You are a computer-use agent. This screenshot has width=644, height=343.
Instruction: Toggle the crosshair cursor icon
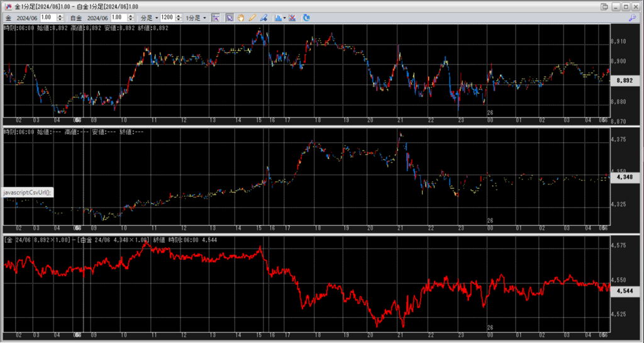tap(216, 18)
